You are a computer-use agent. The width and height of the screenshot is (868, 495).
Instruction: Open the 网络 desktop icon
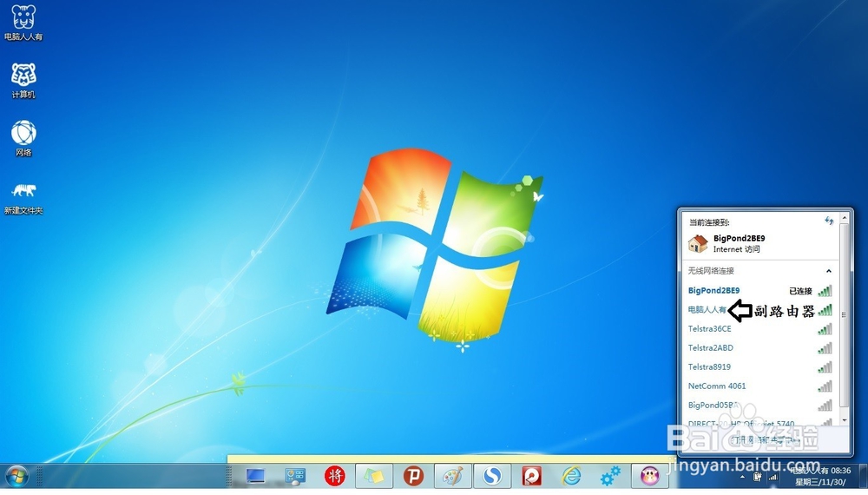pos(23,138)
